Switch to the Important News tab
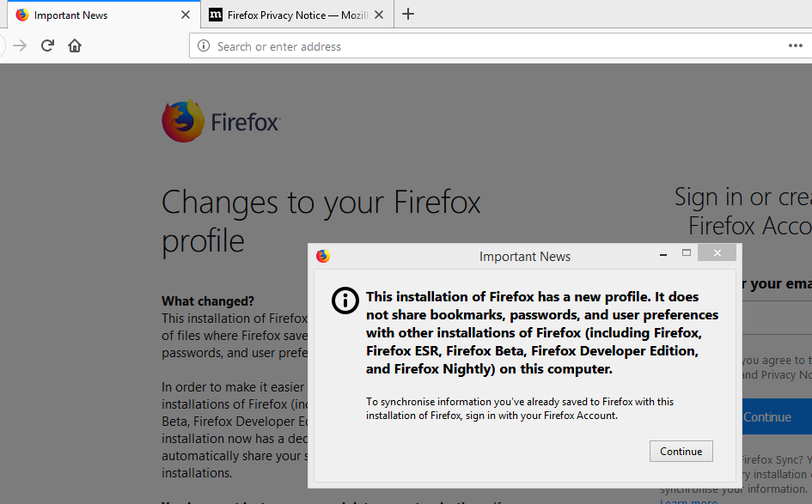This screenshot has height=504, width=812. click(102, 15)
